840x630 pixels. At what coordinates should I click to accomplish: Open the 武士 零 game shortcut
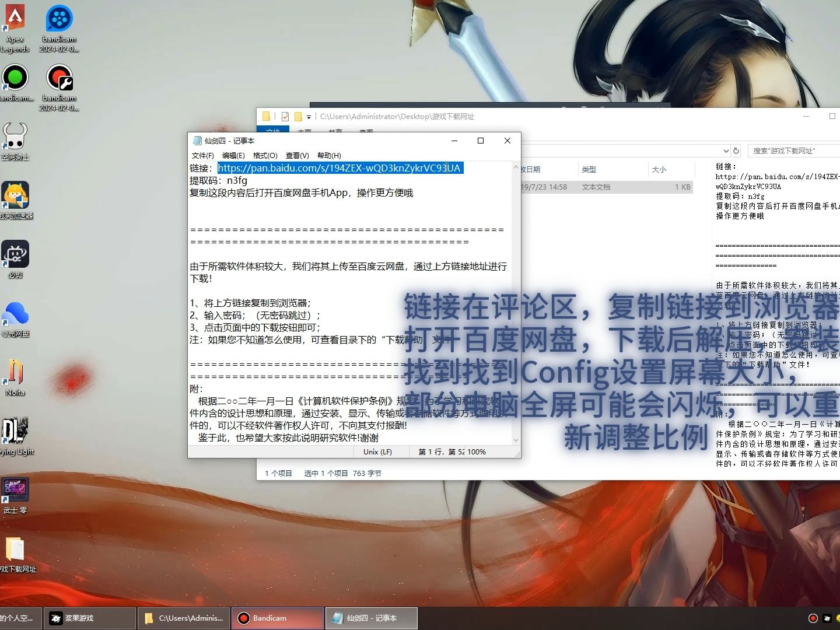pyautogui.click(x=15, y=495)
